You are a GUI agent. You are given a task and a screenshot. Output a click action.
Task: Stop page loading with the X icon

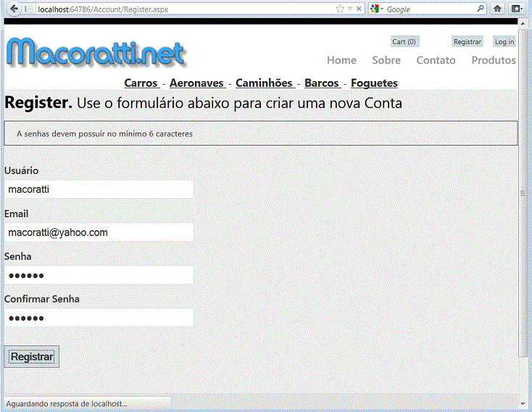point(359,9)
